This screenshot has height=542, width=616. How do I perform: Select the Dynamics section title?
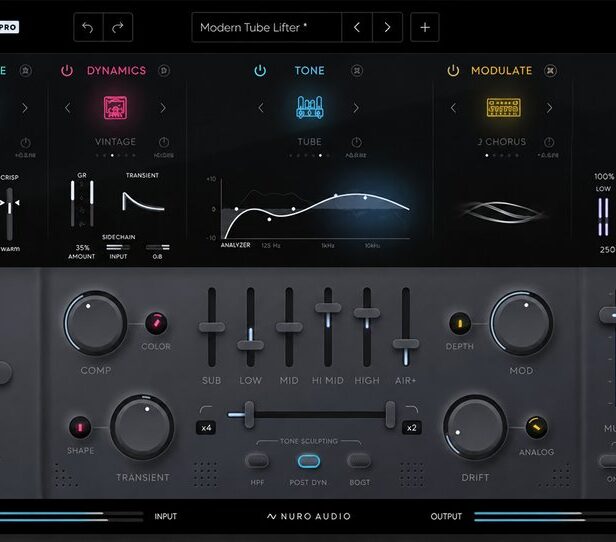click(116, 71)
